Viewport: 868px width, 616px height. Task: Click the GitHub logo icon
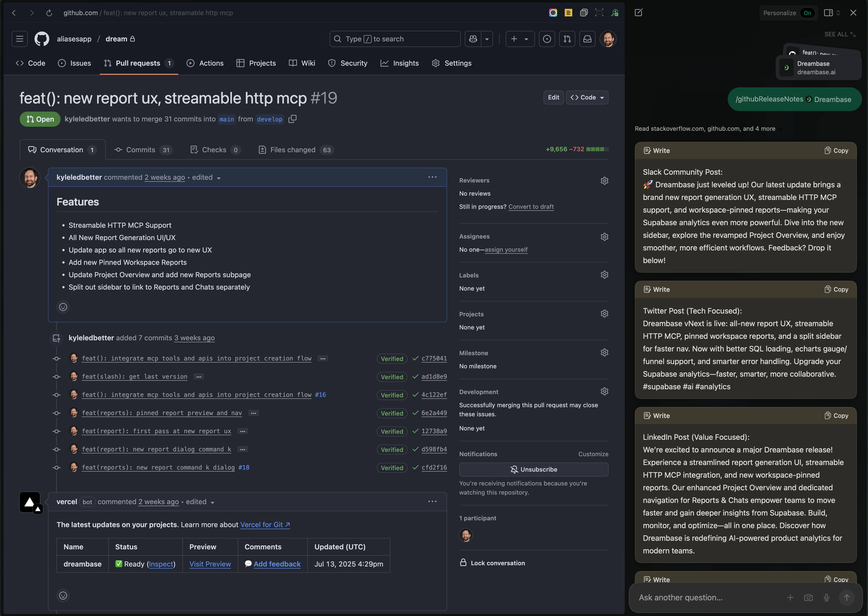[x=42, y=39]
